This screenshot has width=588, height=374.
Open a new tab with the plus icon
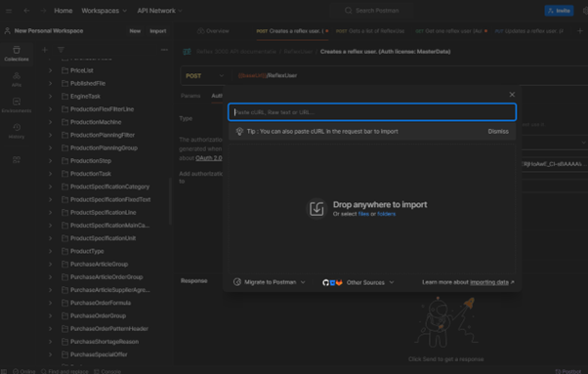pyautogui.click(x=580, y=31)
